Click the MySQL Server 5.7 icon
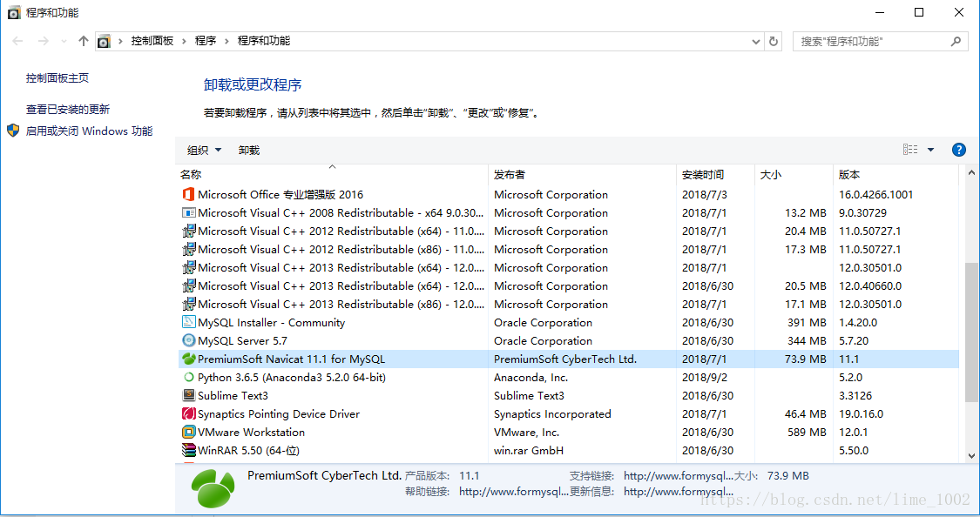The width and height of the screenshot is (980, 517). [x=188, y=341]
